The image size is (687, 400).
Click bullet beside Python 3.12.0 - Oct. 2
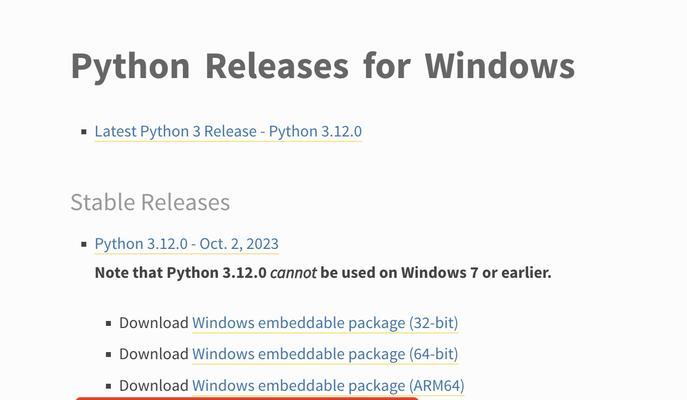coord(84,244)
